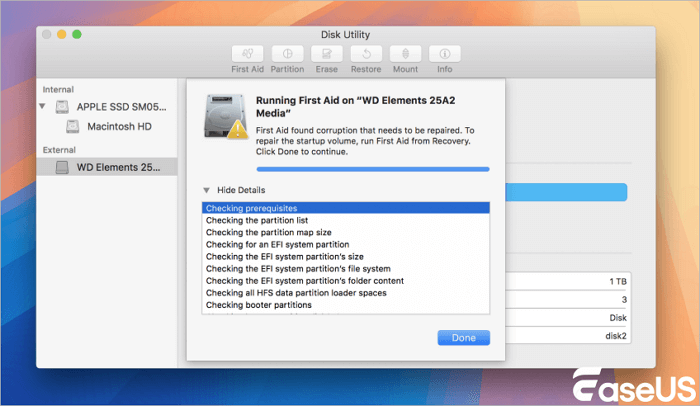
Task: Select the Macintosh HD sidebar row
Action: point(107,126)
